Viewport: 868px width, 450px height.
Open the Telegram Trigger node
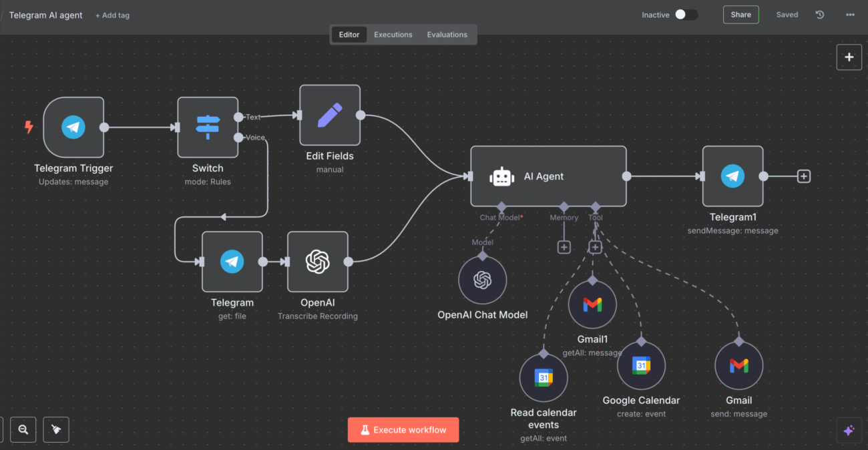[x=73, y=127]
